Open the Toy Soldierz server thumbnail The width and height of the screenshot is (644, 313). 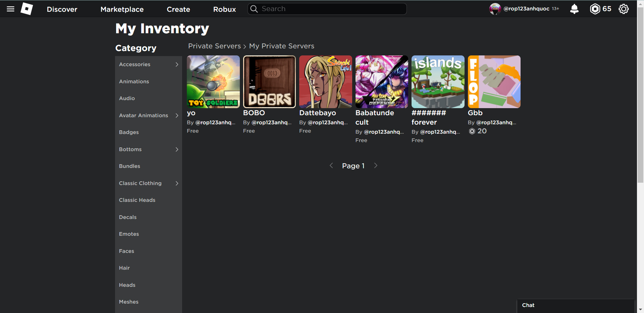point(213,82)
